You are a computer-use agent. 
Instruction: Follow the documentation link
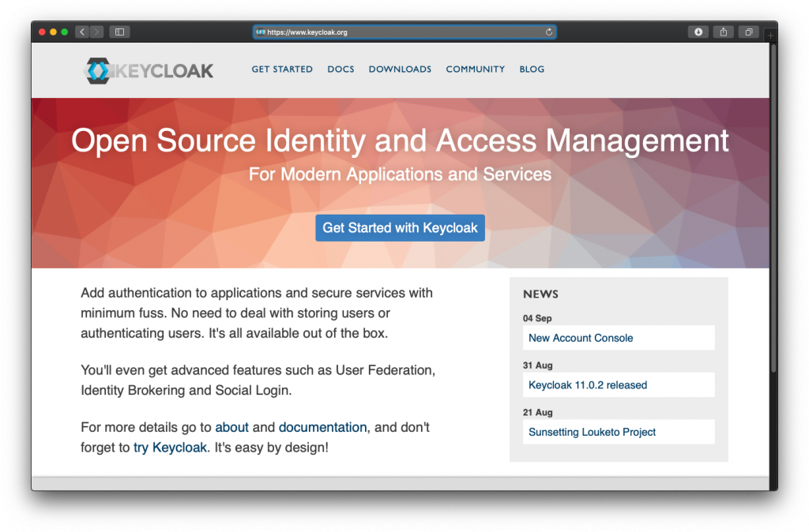(322, 427)
